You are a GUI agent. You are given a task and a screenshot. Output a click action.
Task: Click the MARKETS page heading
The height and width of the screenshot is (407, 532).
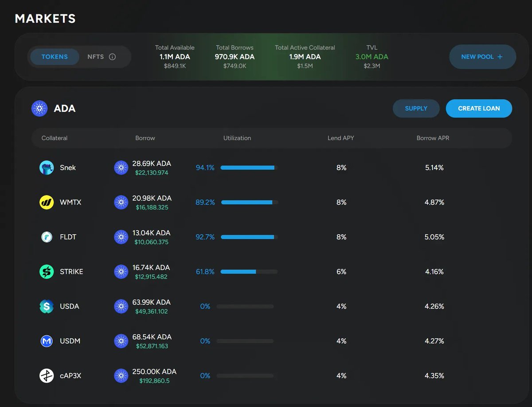(45, 19)
